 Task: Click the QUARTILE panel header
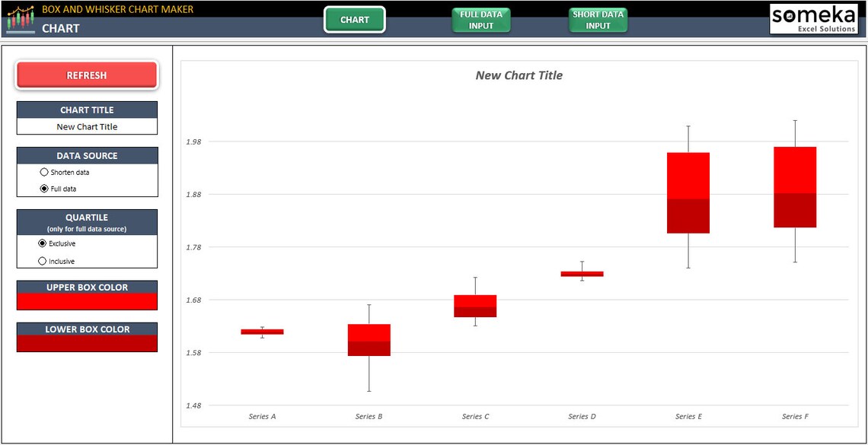[x=86, y=218]
